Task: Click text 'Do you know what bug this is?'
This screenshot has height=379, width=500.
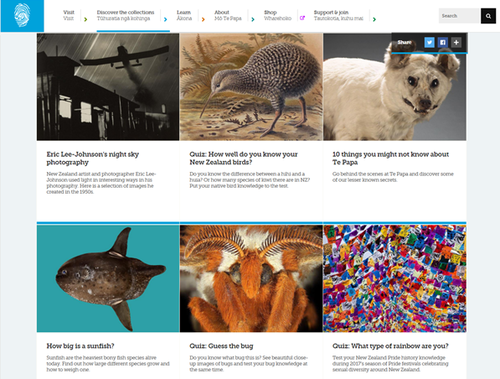Action: (249, 364)
